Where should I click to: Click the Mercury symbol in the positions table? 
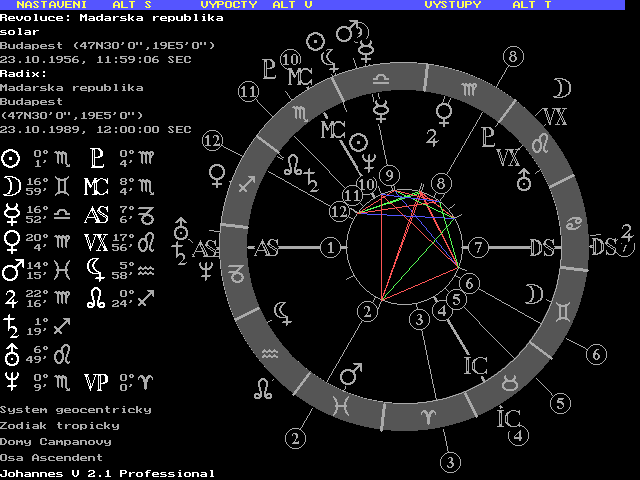(x=11, y=212)
